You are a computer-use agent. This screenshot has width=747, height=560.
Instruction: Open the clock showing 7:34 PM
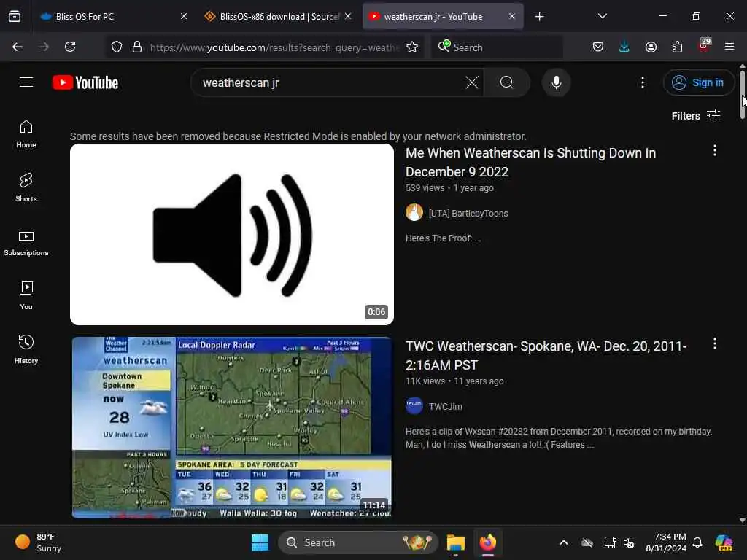tap(666, 542)
